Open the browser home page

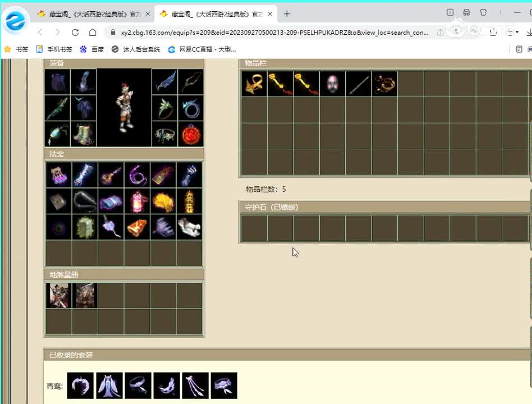point(93,32)
